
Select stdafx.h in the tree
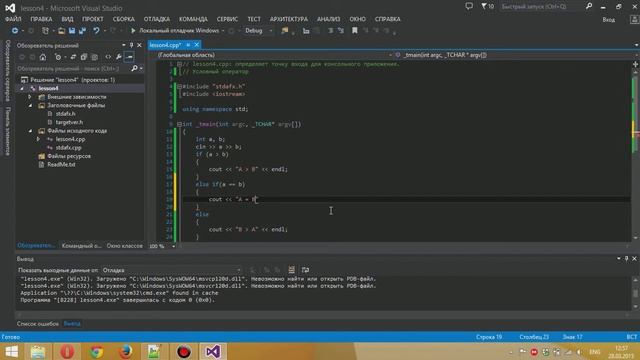pos(65,114)
